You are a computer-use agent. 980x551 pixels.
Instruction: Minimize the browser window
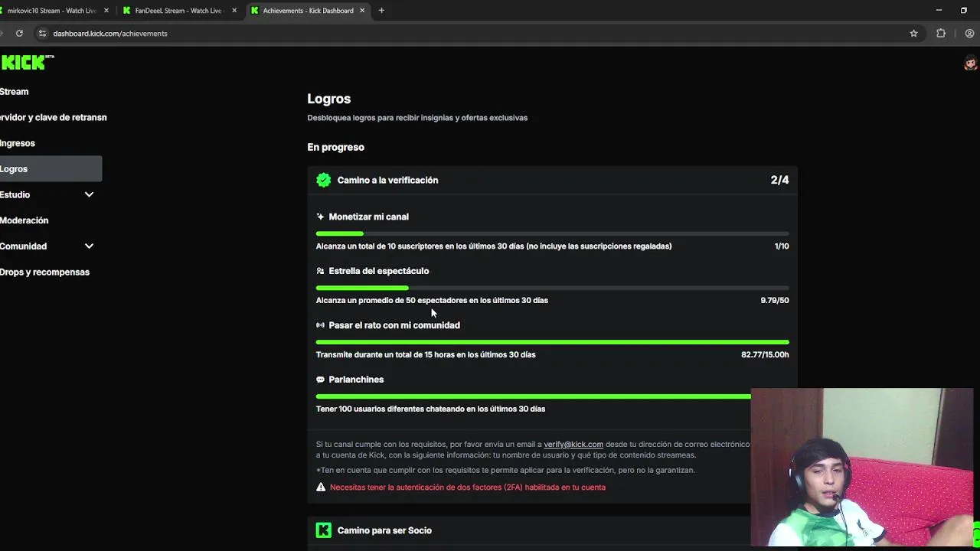pyautogui.click(x=939, y=11)
